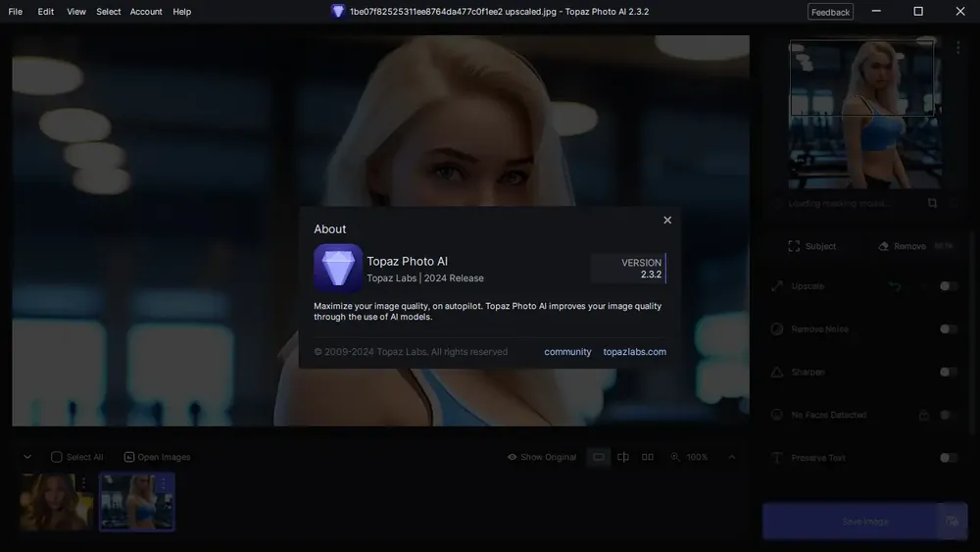Image resolution: width=980 pixels, height=552 pixels.
Task: Close the About dialog
Action: tap(666, 220)
